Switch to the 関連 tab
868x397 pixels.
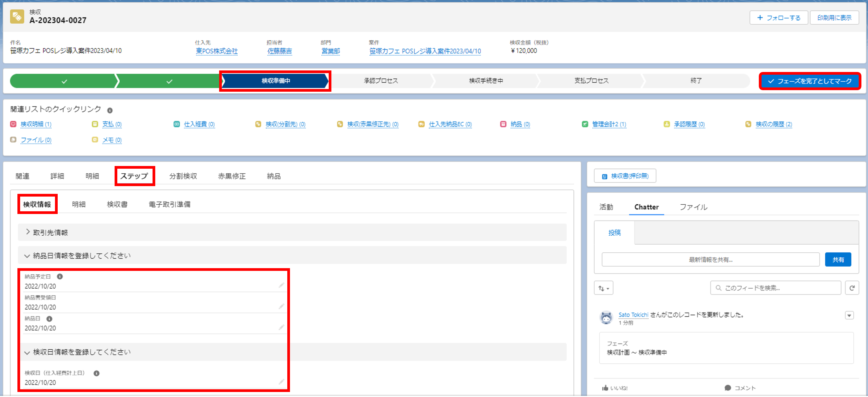point(22,176)
